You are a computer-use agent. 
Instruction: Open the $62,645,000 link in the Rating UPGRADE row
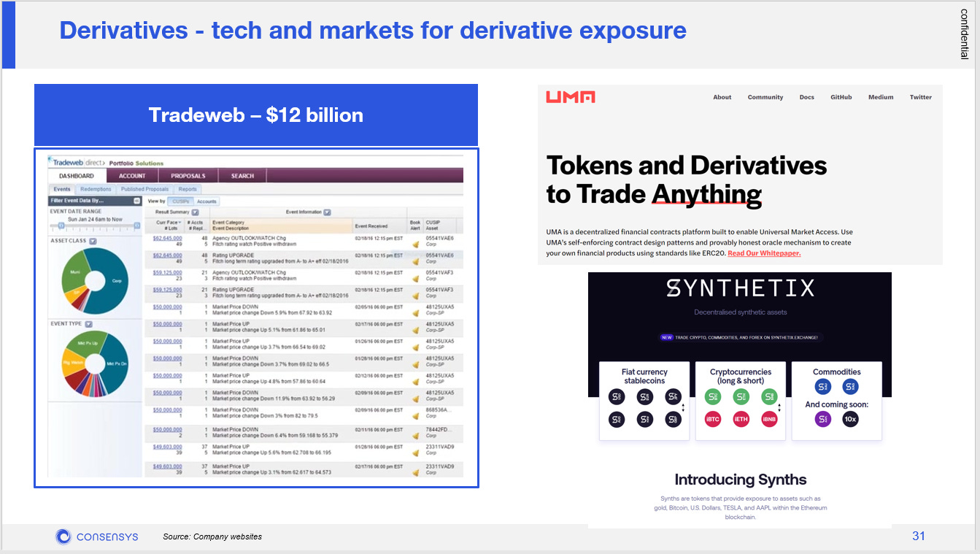[167, 255]
